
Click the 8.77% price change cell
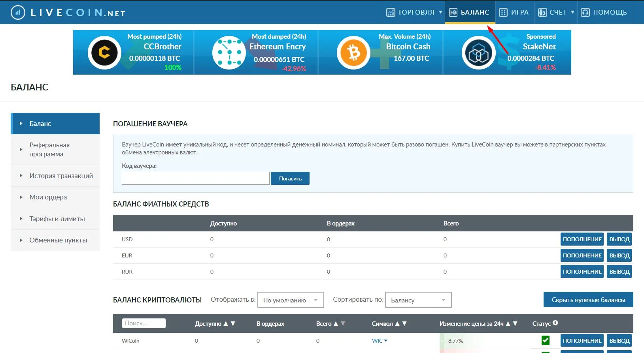click(x=456, y=341)
